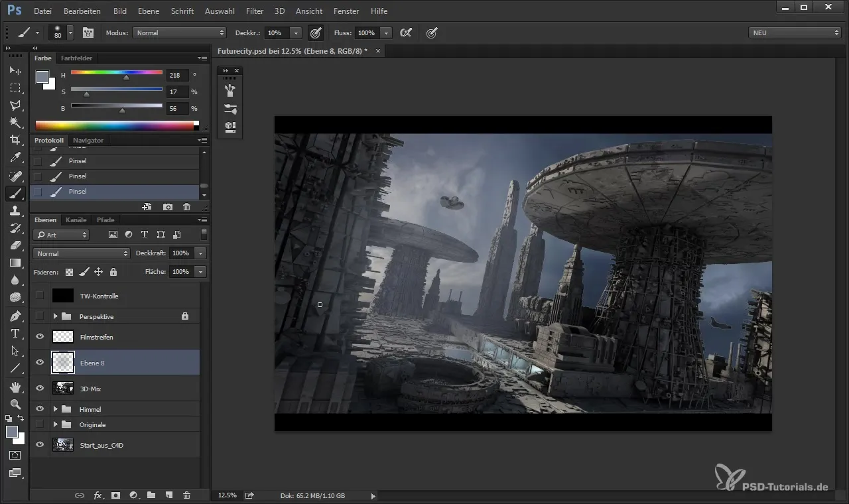Click the foreground color swatch in Farbe panel
The height and width of the screenshot is (504, 849).
pos(42,76)
